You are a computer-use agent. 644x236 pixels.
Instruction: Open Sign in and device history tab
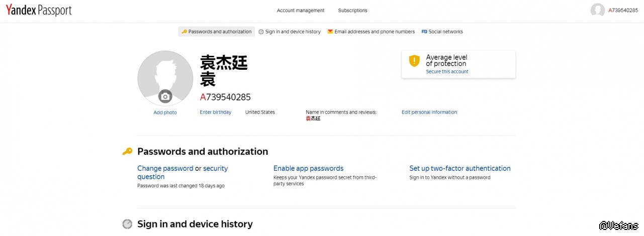tap(293, 32)
